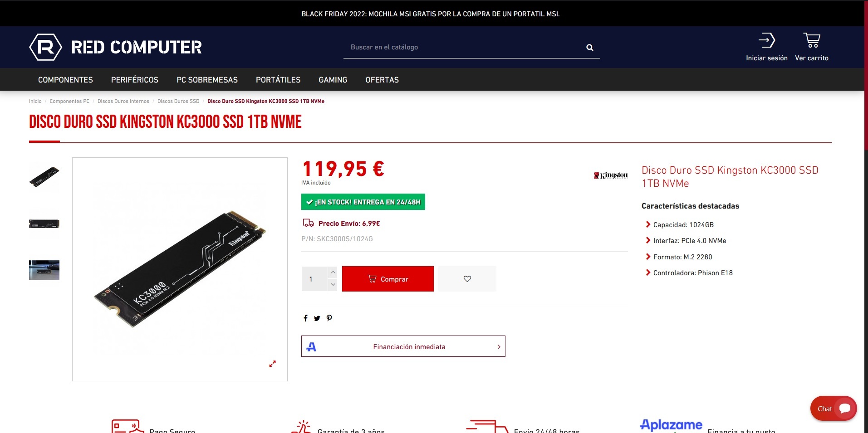The image size is (868, 433).
Task: Focus the Buscar en el catálogo field
Action: click(x=465, y=47)
